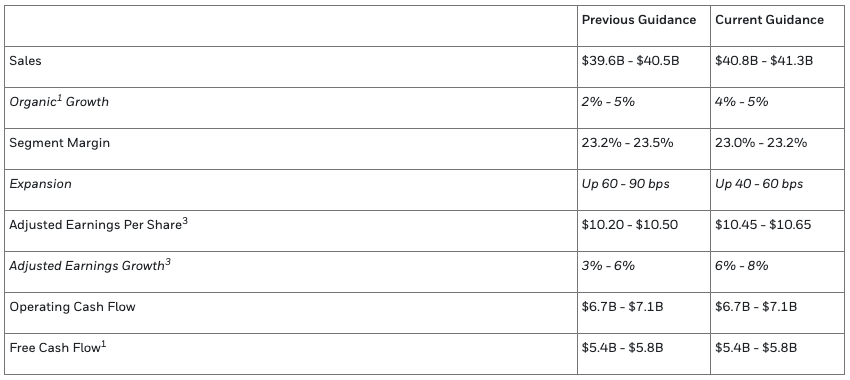Select Adjusted Earnings Growth row label
Screen dimensions: 850x380
pos(90,265)
